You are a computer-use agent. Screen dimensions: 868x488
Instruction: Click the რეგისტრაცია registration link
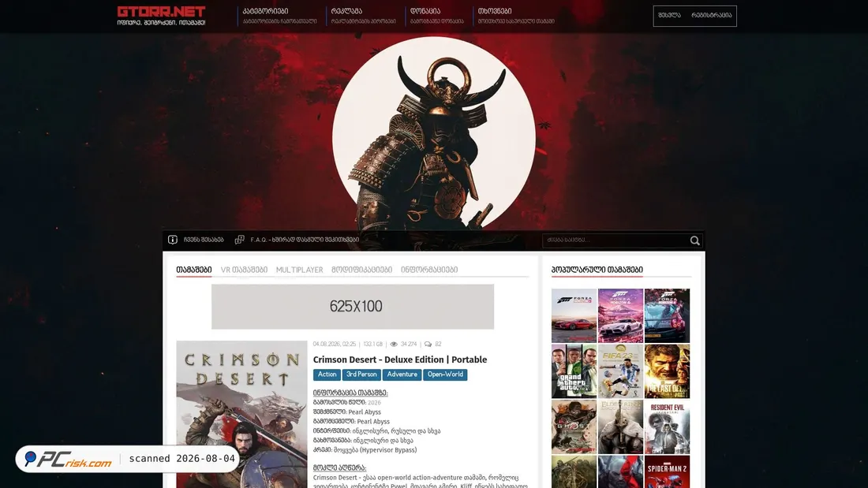click(x=711, y=16)
